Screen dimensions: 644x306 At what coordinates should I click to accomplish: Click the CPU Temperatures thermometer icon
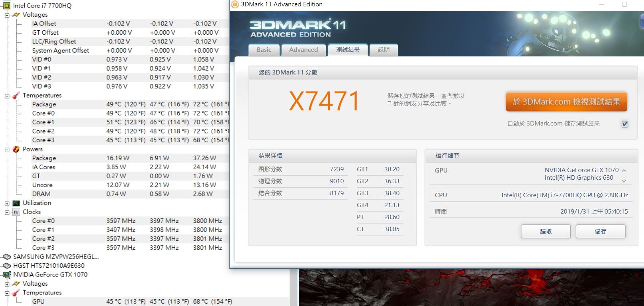point(16,95)
